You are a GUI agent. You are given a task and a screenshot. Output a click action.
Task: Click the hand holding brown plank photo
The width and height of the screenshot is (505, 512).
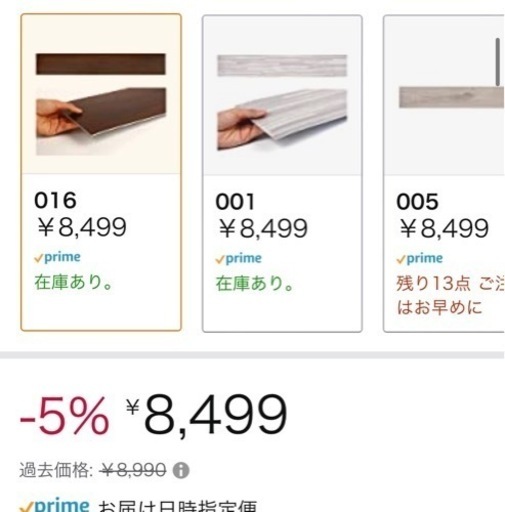[x=101, y=121]
